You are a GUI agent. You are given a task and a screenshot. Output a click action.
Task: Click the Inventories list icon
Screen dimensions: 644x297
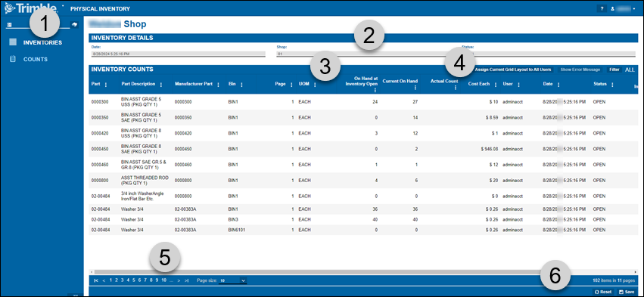coord(13,42)
